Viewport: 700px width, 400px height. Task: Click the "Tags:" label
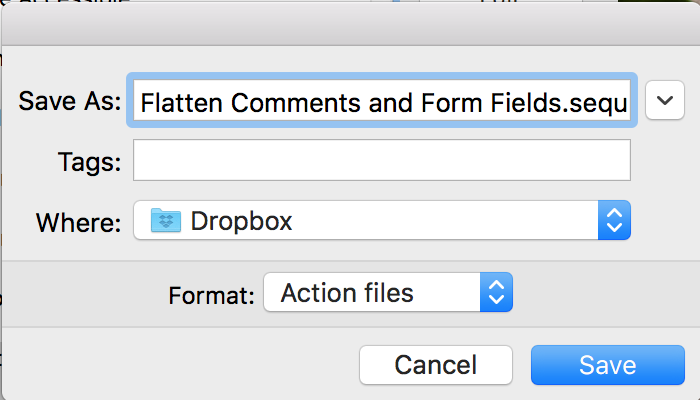[90, 161]
